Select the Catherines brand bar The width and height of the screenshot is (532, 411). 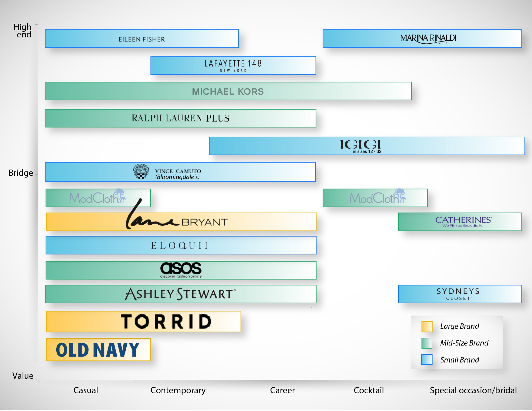click(460, 222)
